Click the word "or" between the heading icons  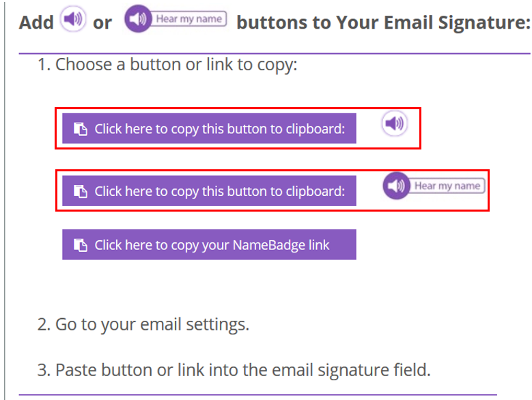[x=102, y=23]
